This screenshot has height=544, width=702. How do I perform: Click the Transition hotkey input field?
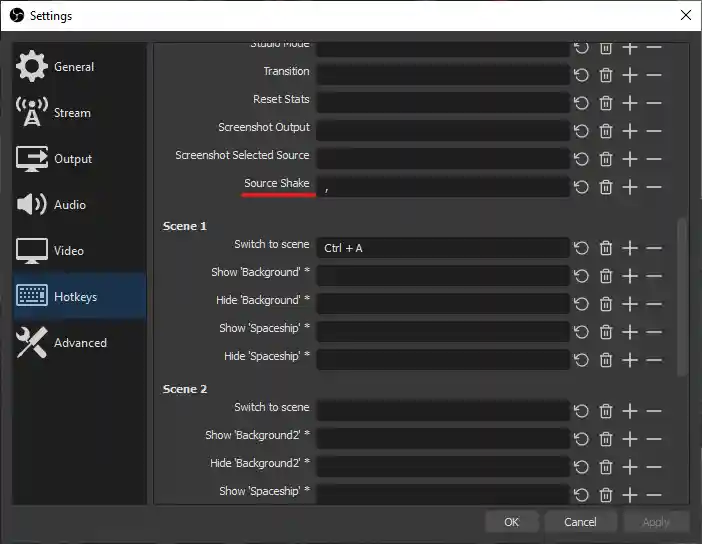pyautogui.click(x=443, y=75)
